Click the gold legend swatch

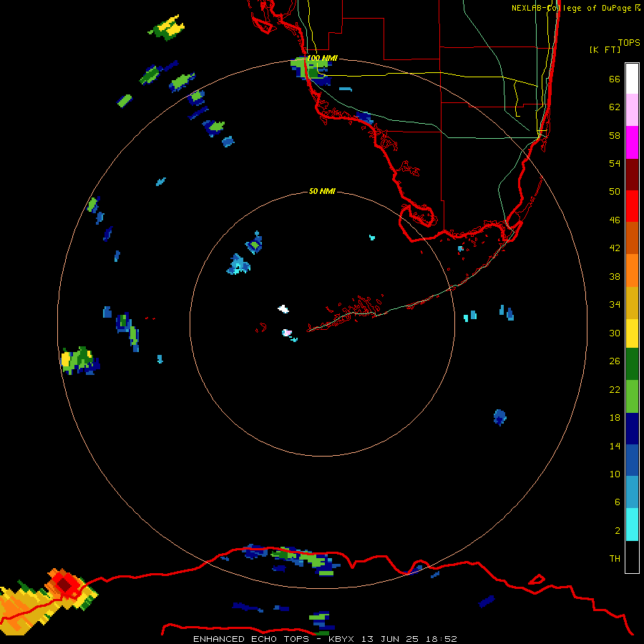click(632, 302)
